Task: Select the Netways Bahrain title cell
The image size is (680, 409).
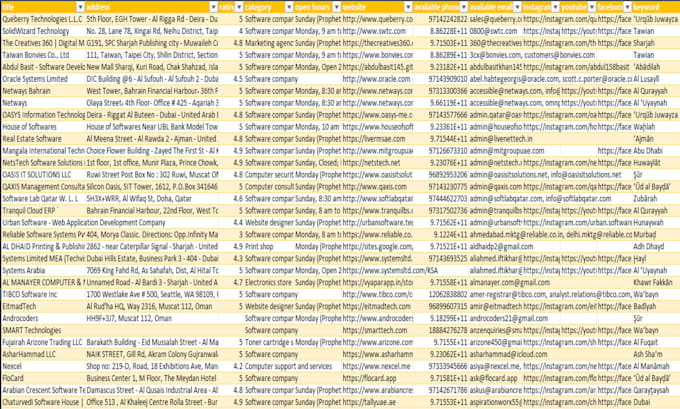Action: [42, 91]
